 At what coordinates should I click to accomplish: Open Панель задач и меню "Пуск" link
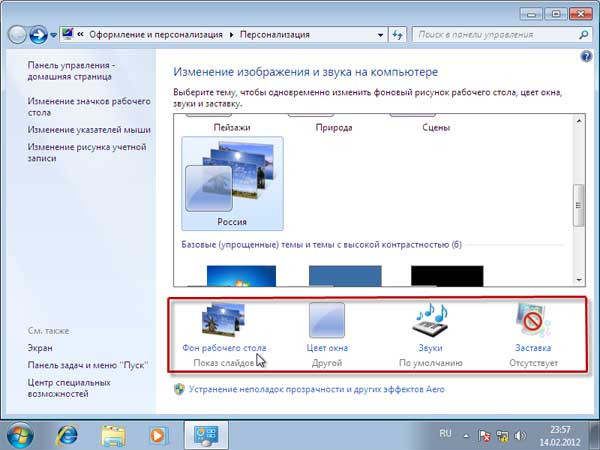coord(88,365)
